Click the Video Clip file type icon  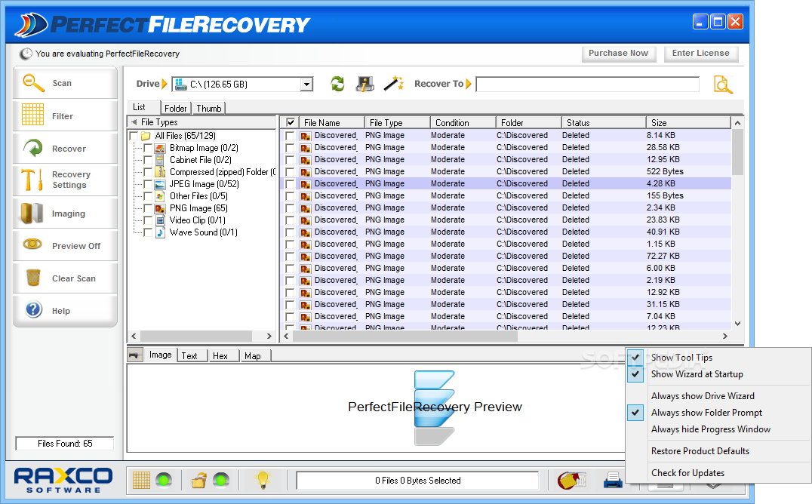[161, 220]
